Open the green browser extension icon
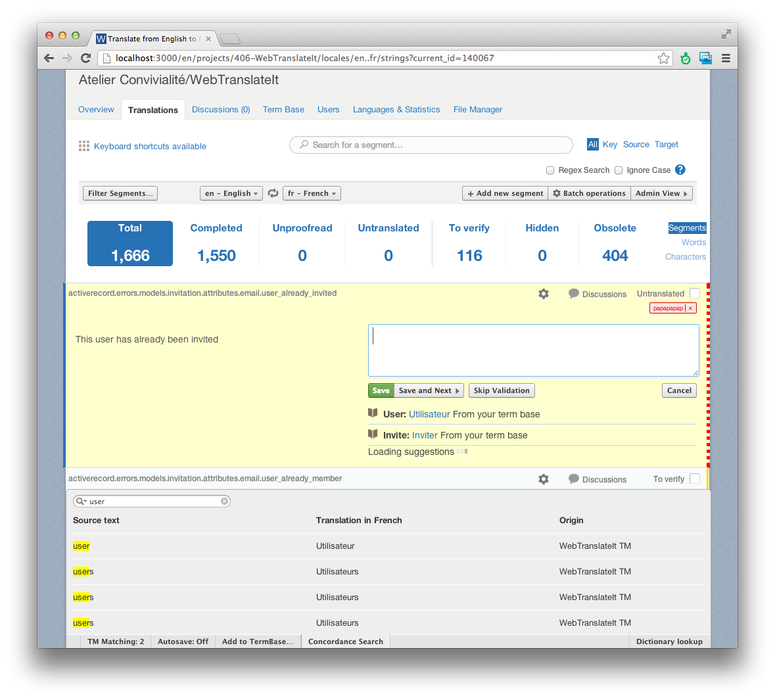The width and height of the screenshot is (775, 700). coord(686,58)
